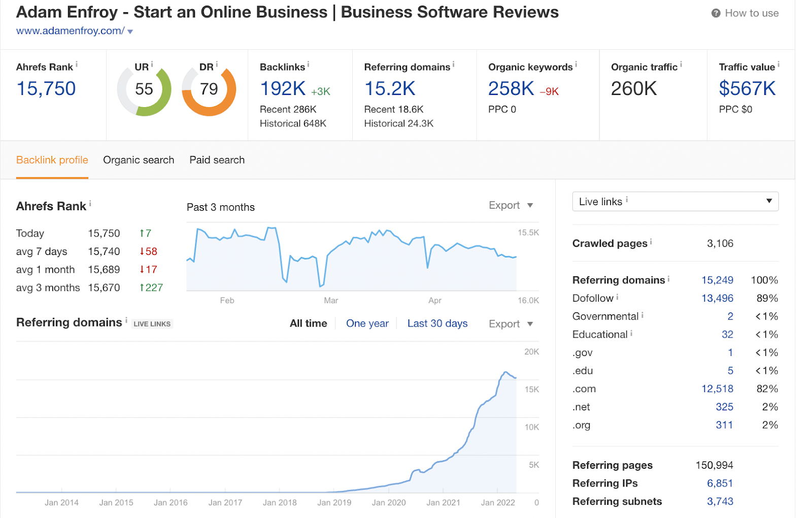This screenshot has width=812, height=518.
Task: Open the www.adamenfroy.com link
Action: coord(70,31)
